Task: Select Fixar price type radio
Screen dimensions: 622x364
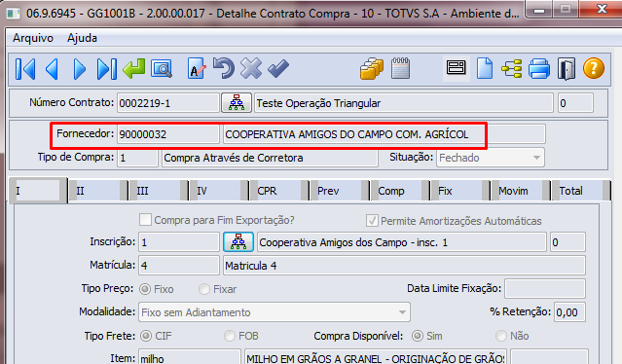Action: pyautogui.click(x=204, y=289)
